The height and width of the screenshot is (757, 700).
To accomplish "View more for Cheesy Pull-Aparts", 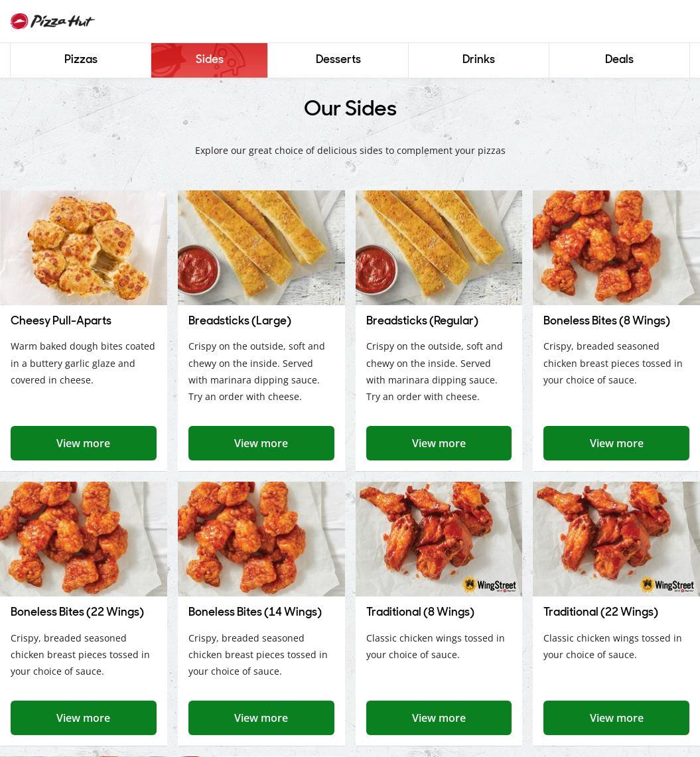I will (x=84, y=443).
